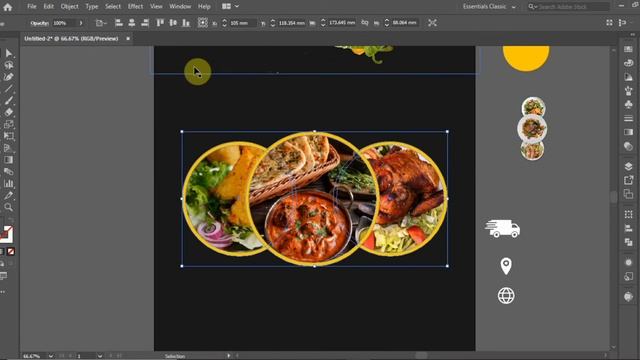The width and height of the screenshot is (640, 360).
Task: Open the Type menu
Action: click(91, 7)
